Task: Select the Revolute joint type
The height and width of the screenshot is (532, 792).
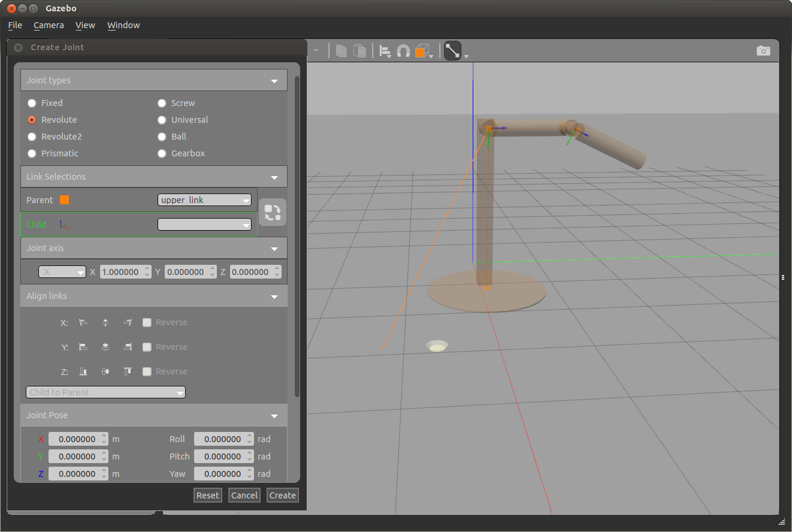Action: click(32, 120)
